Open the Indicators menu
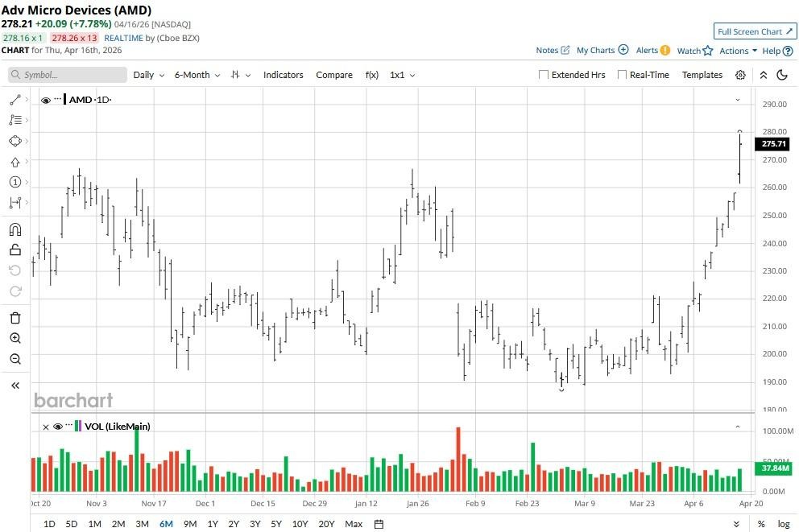This screenshot has height=532, width=799. click(x=284, y=75)
